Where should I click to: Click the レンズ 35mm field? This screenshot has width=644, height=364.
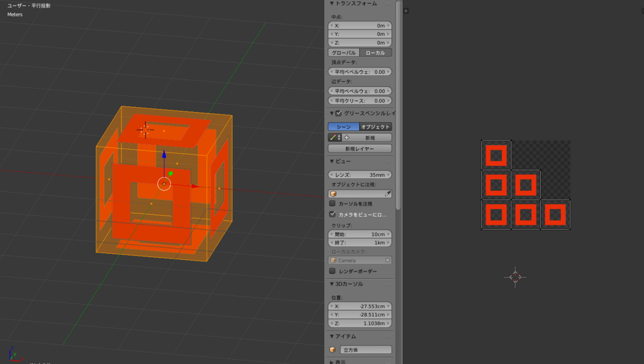click(x=360, y=175)
